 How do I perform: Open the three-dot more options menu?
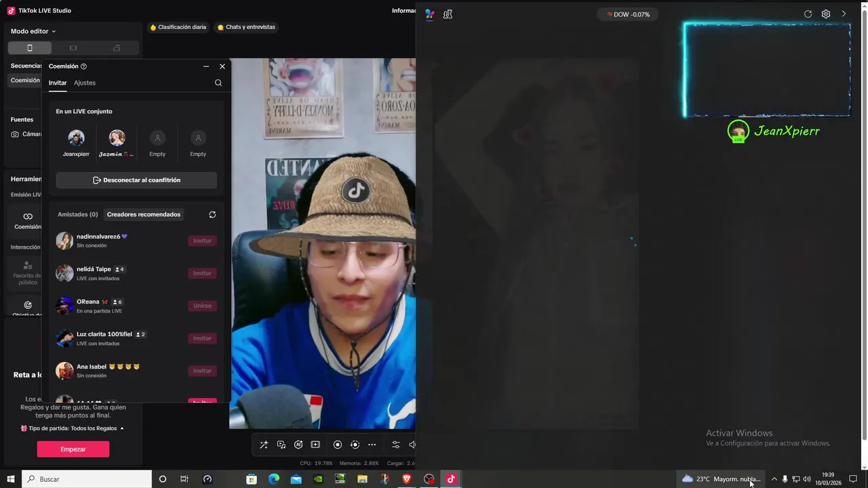372,445
